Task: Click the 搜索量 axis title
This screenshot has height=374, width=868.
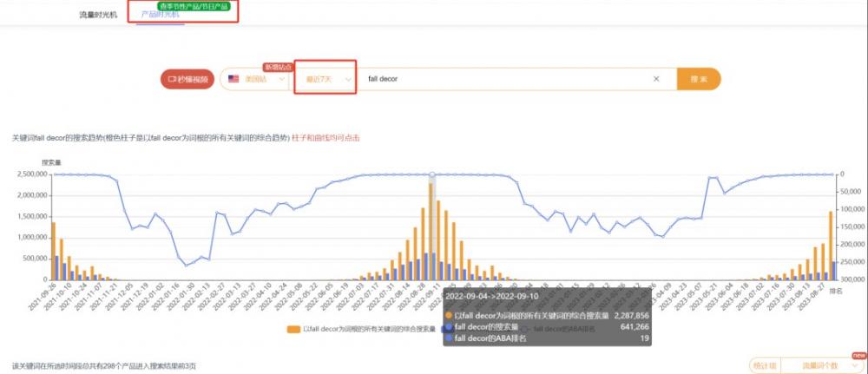Action: click(x=51, y=162)
